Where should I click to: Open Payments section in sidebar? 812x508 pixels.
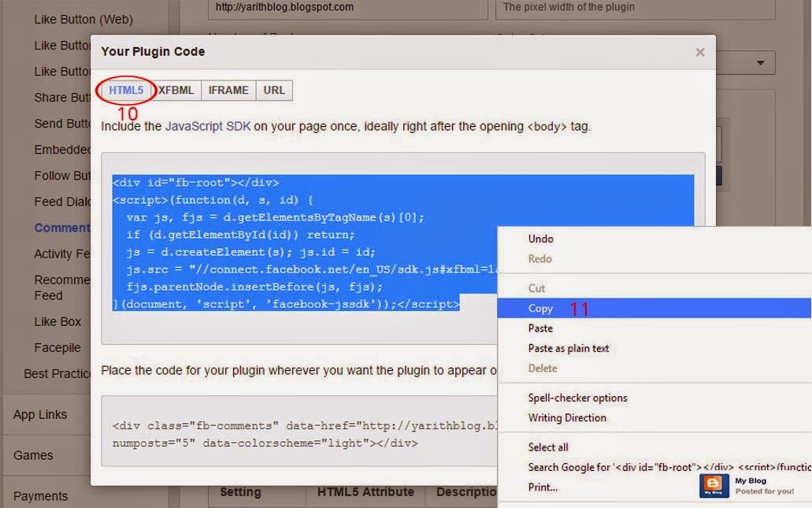(x=40, y=496)
